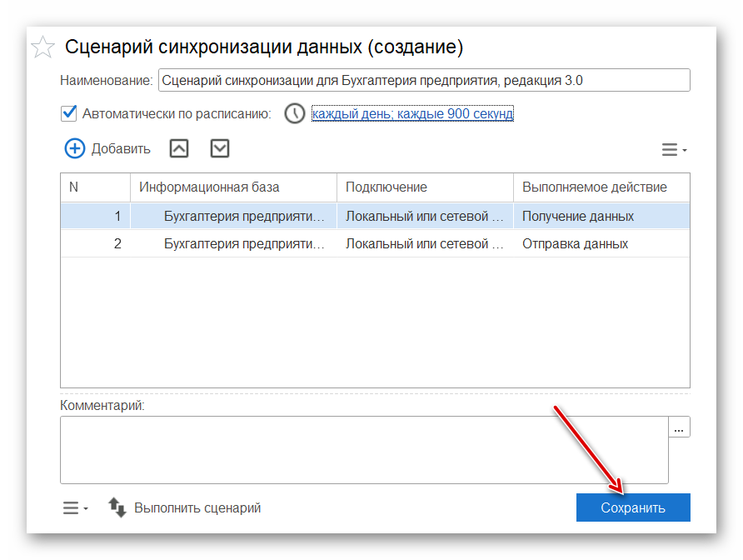Select Локальный или сетевой cell in row 2
The width and height of the screenshot is (743, 560).
[x=425, y=243]
